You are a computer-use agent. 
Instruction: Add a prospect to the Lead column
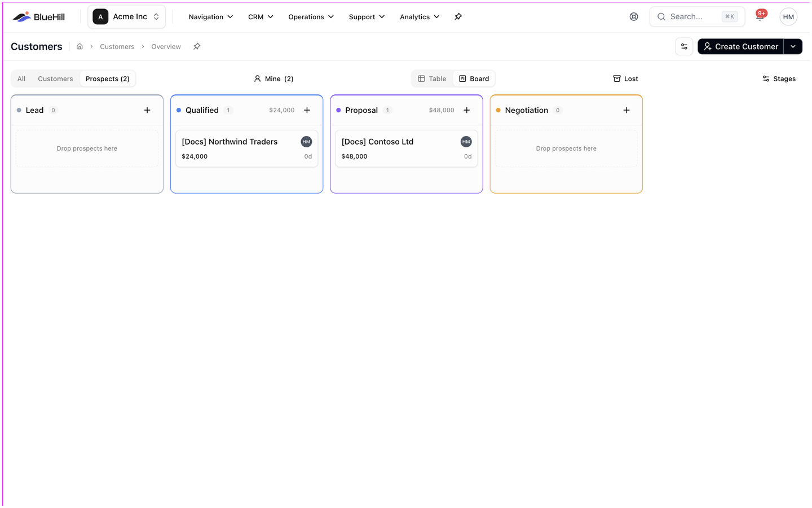pyautogui.click(x=147, y=110)
